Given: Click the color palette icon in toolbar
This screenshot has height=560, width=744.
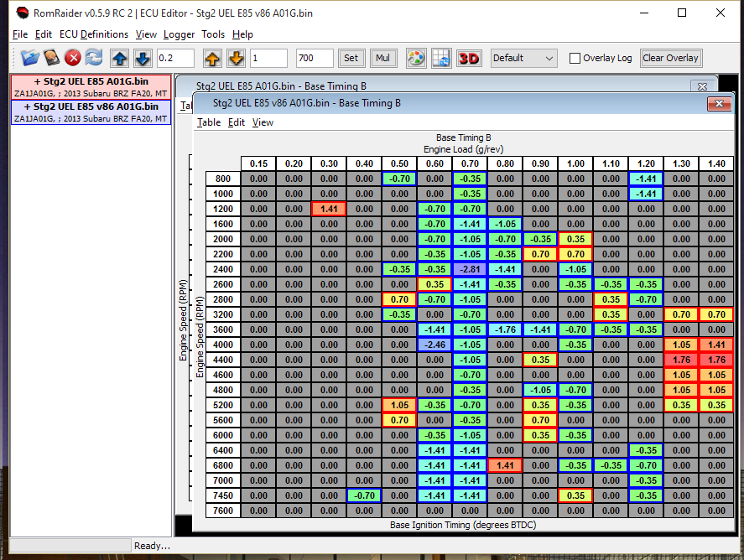Looking at the screenshot, I should coord(416,58).
